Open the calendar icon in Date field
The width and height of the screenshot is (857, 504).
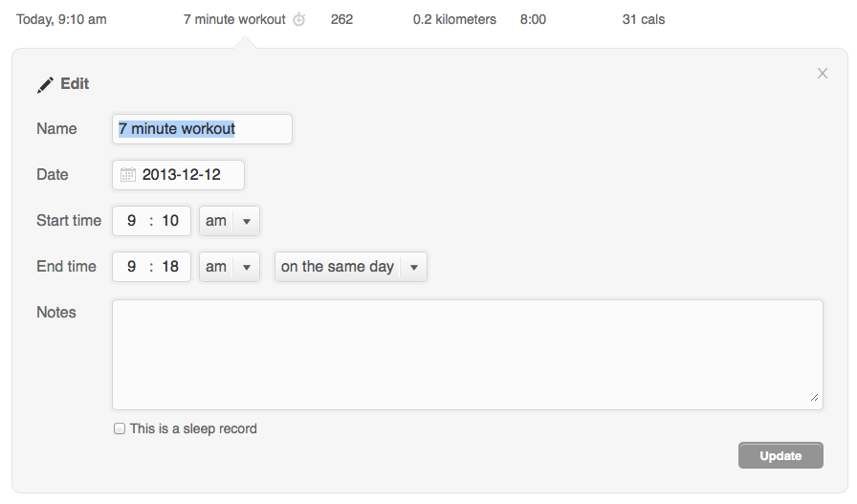pyautogui.click(x=127, y=174)
